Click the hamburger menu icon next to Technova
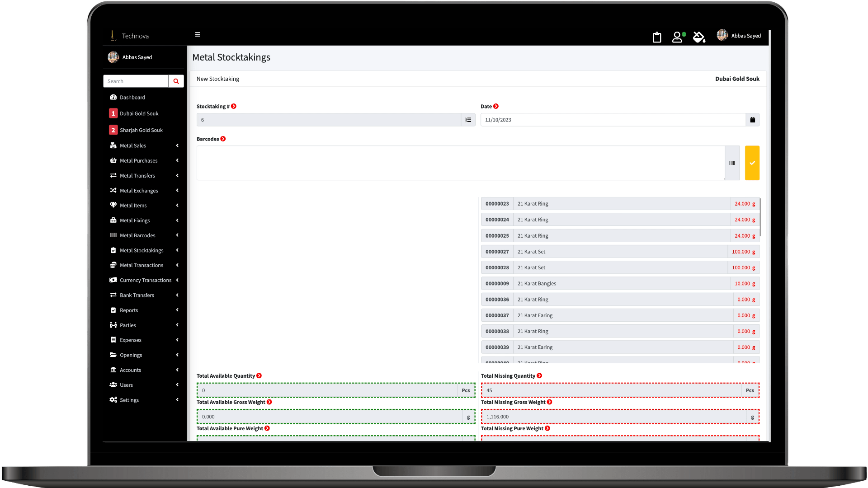 (198, 35)
